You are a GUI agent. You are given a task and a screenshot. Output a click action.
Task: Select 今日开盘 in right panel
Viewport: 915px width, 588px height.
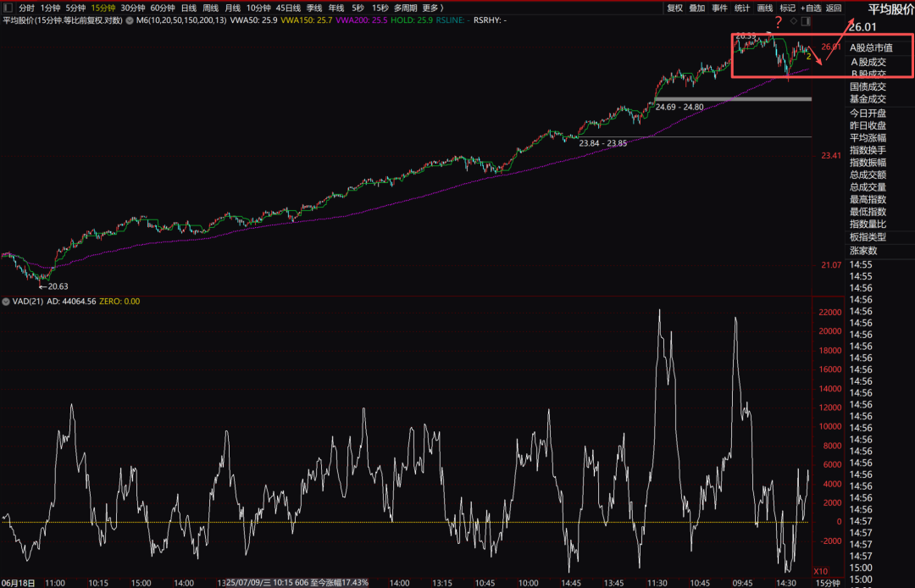(x=868, y=114)
